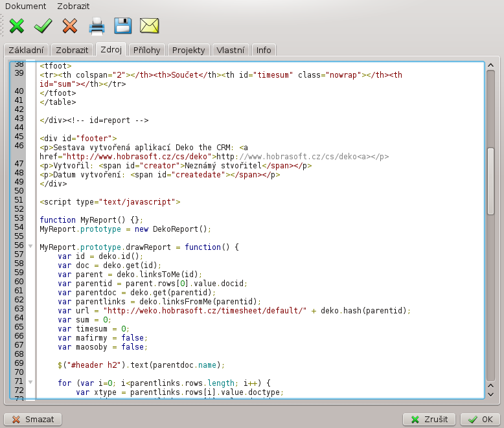The width and height of the screenshot is (504, 428).
Task: Select the Vlastní tab
Action: [x=231, y=50]
